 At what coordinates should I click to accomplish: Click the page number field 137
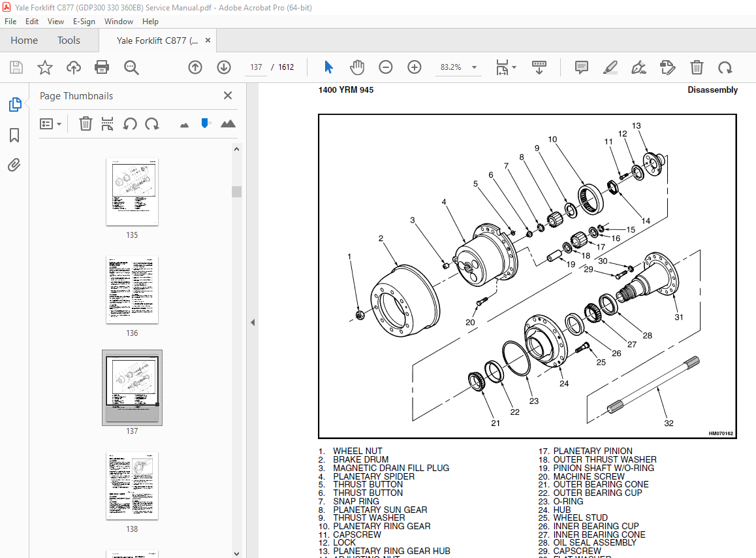coord(256,67)
